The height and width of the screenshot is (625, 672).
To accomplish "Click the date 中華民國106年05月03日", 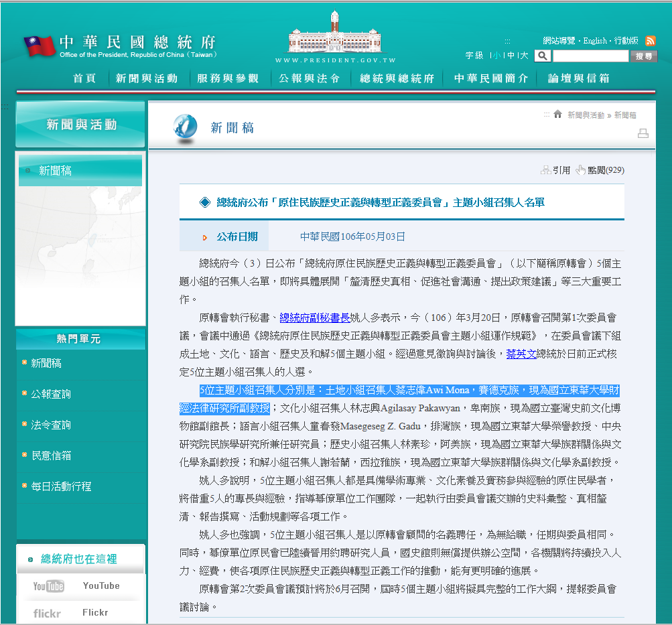I will (352, 236).
